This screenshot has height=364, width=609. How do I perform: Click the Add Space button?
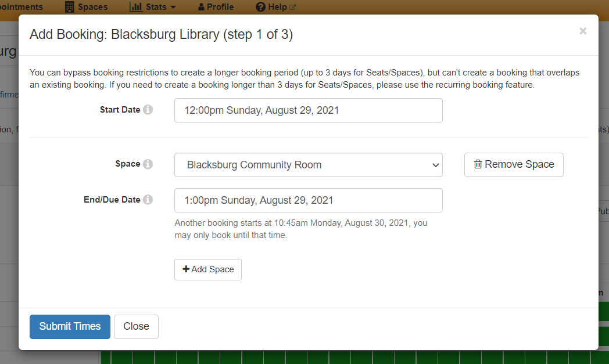click(208, 270)
